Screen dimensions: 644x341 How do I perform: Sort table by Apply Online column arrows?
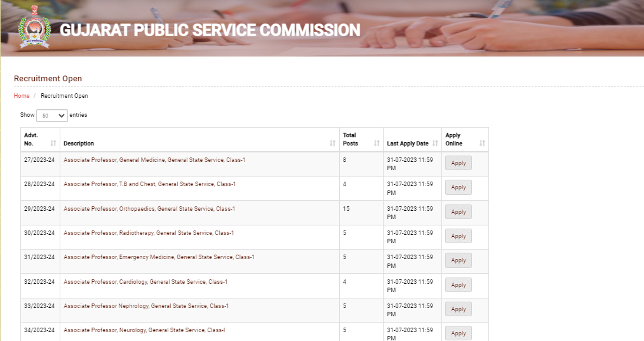point(482,143)
